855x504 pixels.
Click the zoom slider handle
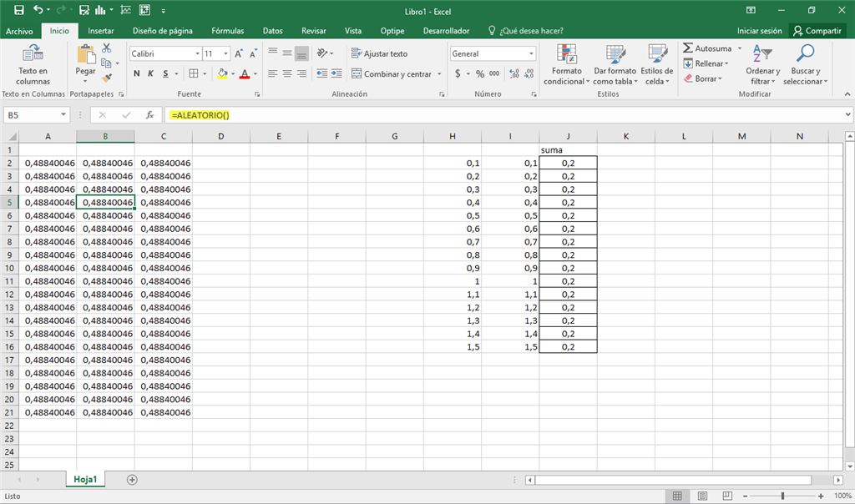(x=782, y=496)
